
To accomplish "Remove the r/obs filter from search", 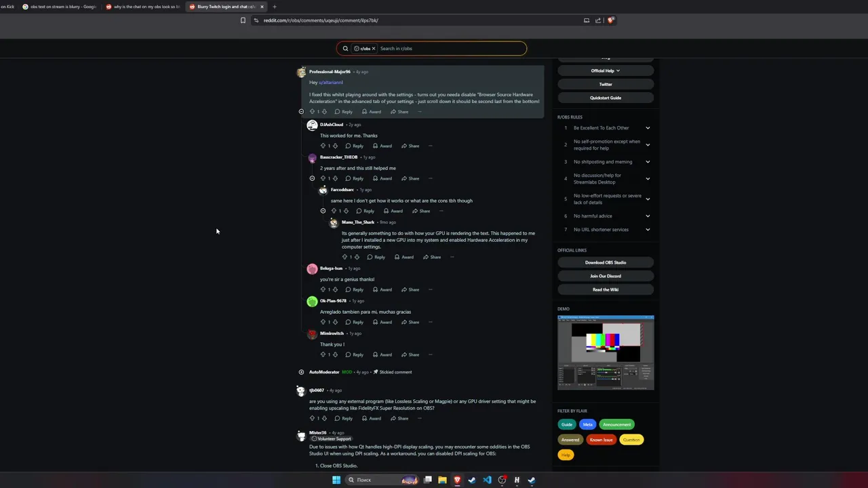I will coord(373,48).
